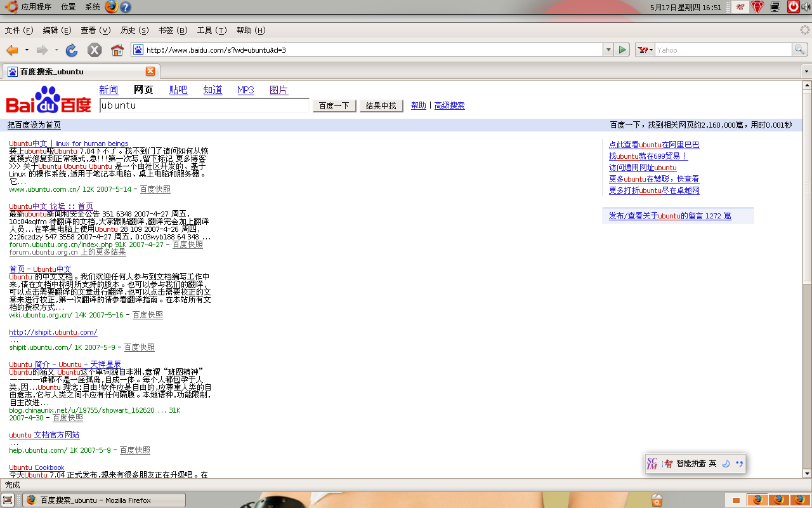
Task: Click the Show Desktop button
Action: coord(7,500)
